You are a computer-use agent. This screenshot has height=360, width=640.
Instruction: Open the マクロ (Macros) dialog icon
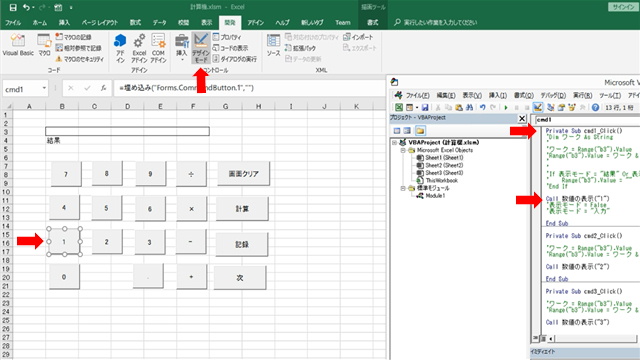point(44,45)
